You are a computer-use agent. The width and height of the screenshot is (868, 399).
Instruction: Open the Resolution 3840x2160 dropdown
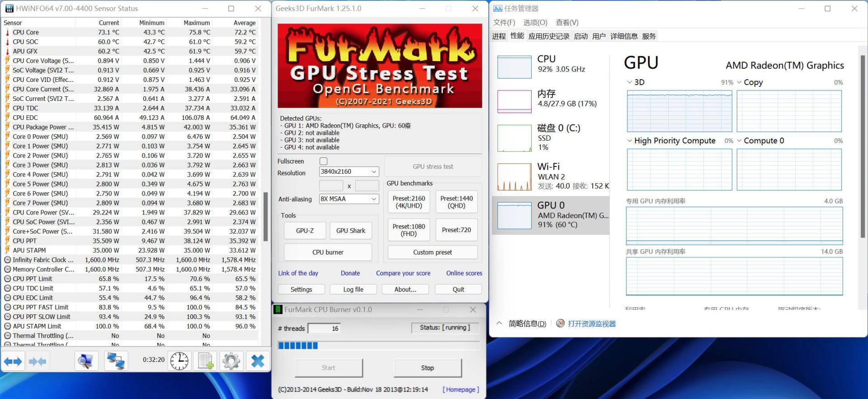tap(349, 171)
